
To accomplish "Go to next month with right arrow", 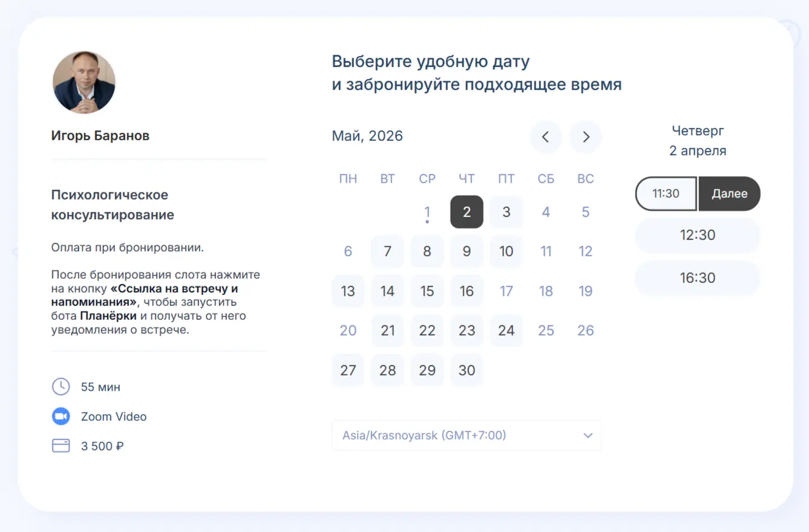I will pyautogui.click(x=586, y=137).
